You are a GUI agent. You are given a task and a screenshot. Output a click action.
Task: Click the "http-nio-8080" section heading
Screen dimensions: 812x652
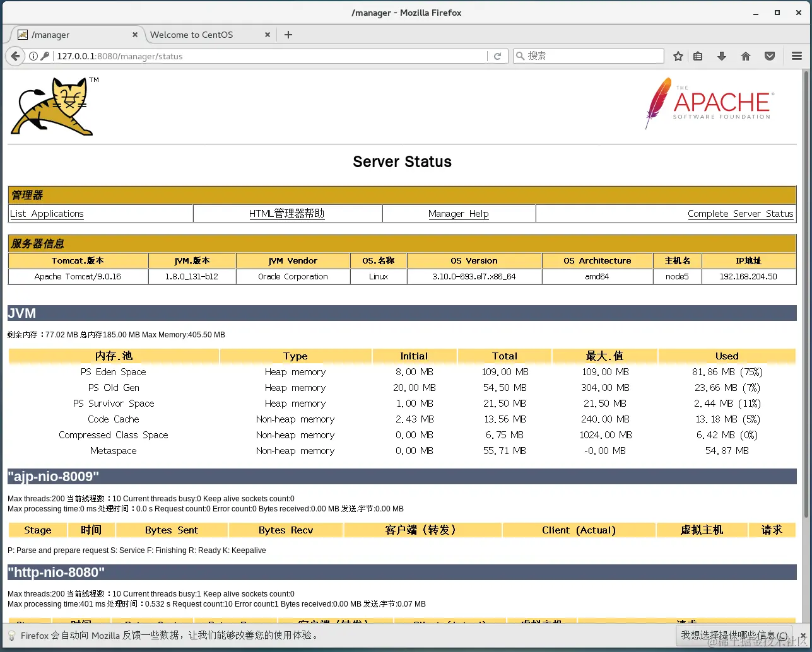(x=402, y=573)
